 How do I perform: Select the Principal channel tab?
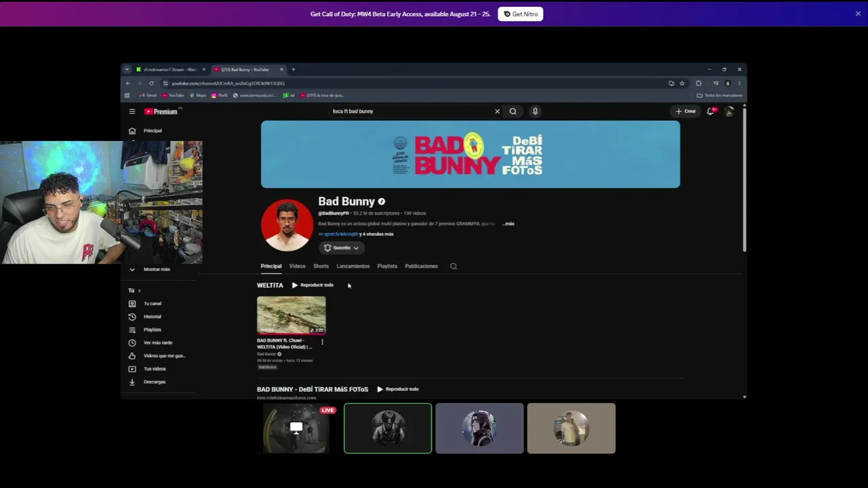click(271, 266)
